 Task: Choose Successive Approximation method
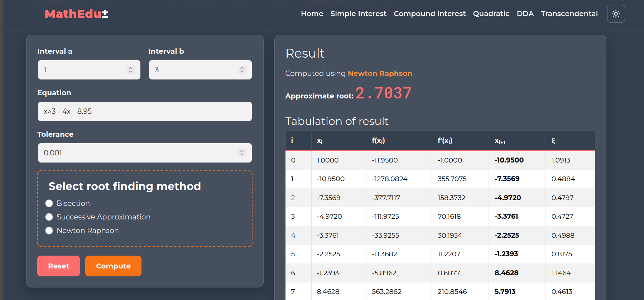coord(49,217)
